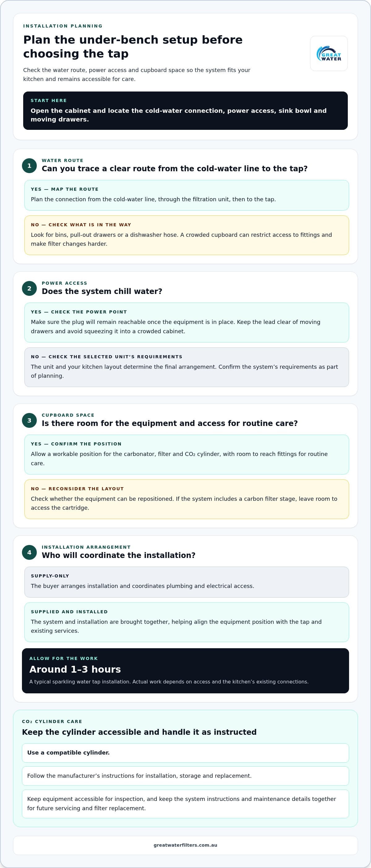Select 'No — Check what is in the way' card
The width and height of the screenshot is (371, 868).
tap(187, 235)
